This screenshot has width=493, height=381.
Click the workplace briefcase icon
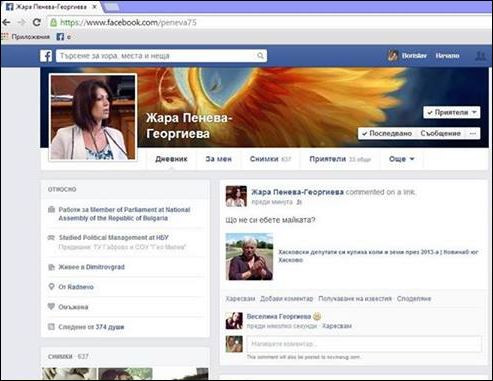51,210
